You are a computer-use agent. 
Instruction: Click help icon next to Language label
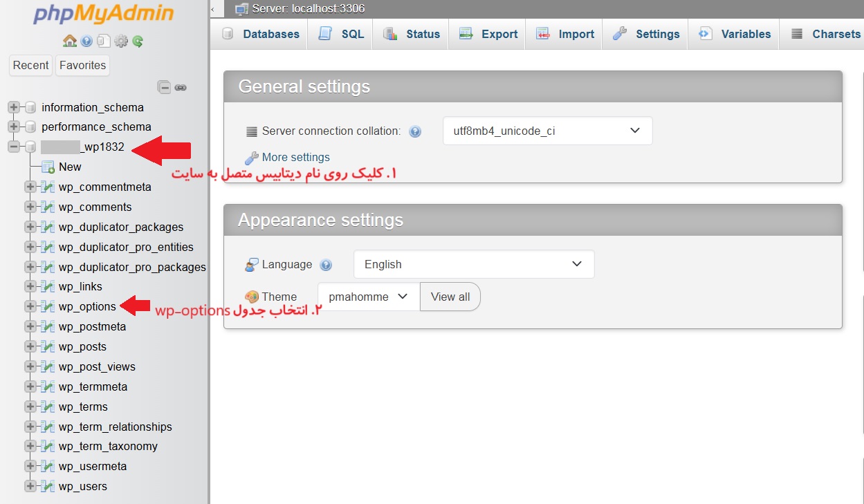coord(327,265)
